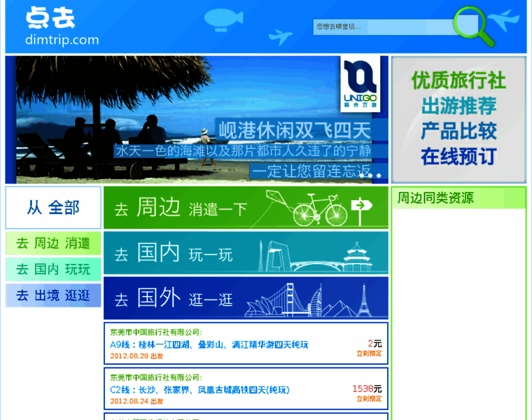The image size is (532, 420).
Task: Click the kite icon on the 周边 banner
Action: (276, 197)
